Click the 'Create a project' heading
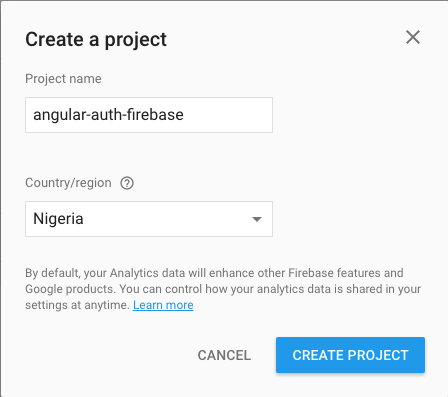 coord(96,40)
